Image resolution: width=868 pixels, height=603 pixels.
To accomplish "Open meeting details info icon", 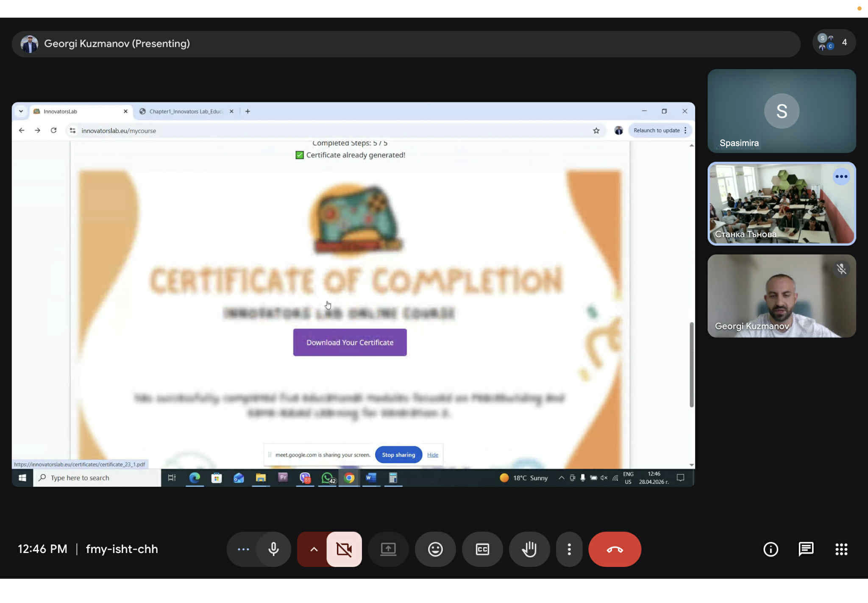I will click(x=771, y=549).
